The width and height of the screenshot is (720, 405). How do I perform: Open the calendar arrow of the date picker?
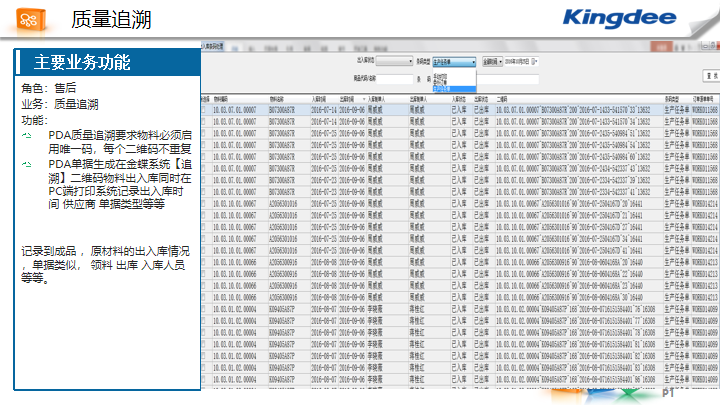(534, 62)
